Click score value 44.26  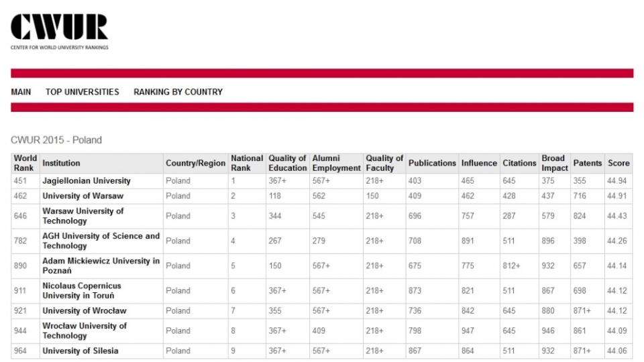(617, 241)
